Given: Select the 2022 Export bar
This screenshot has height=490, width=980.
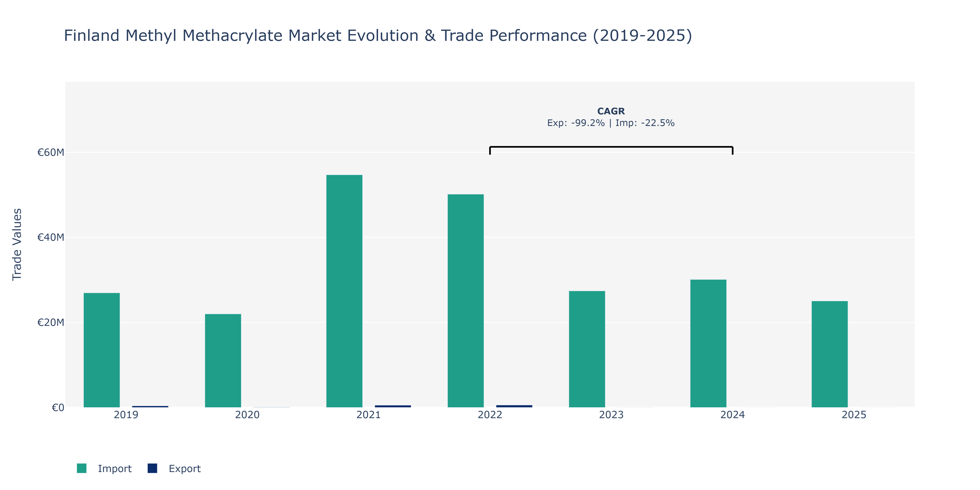Looking at the screenshot, I should tap(514, 406).
